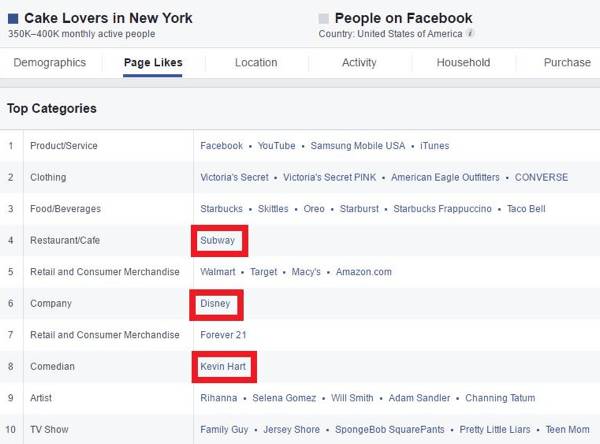
Task: Click the Forever 21 link
Action: (223, 335)
